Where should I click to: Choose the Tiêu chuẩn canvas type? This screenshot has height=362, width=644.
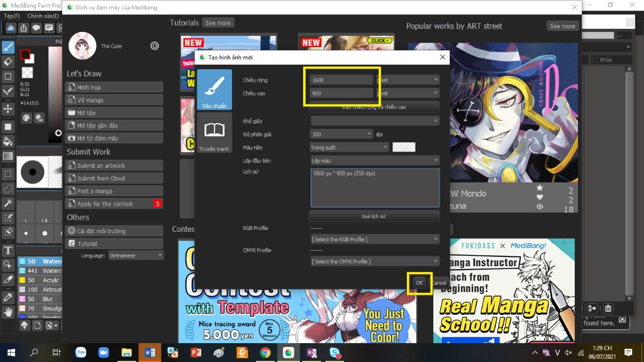pos(214,89)
